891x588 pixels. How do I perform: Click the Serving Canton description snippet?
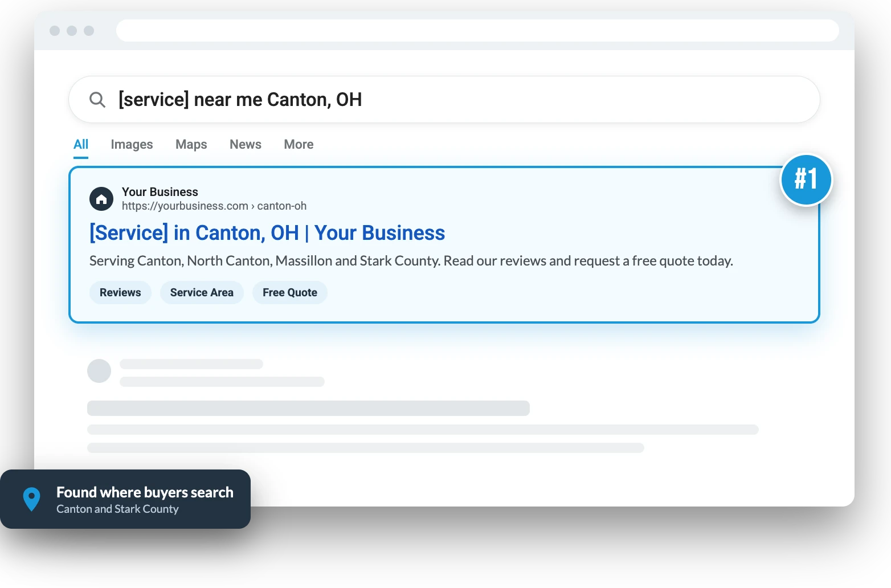point(411,261)
